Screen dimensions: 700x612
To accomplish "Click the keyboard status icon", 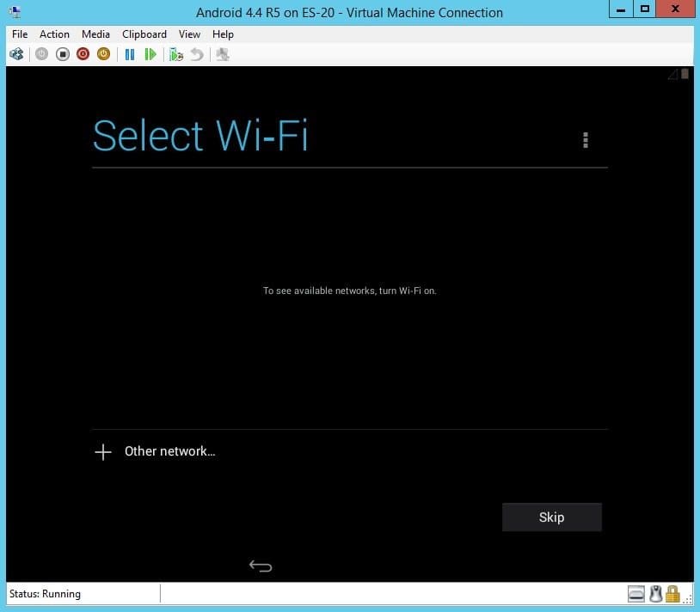I will (x=636, y=594).
